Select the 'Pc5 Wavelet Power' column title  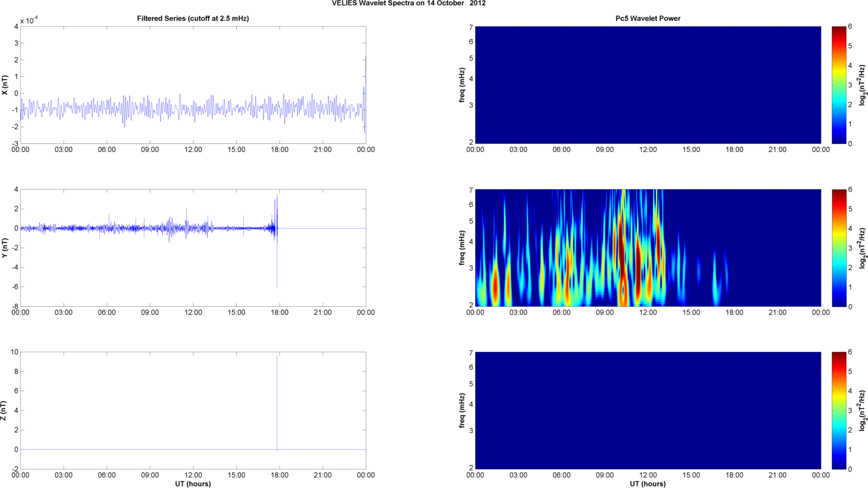(x=648, y=18)
